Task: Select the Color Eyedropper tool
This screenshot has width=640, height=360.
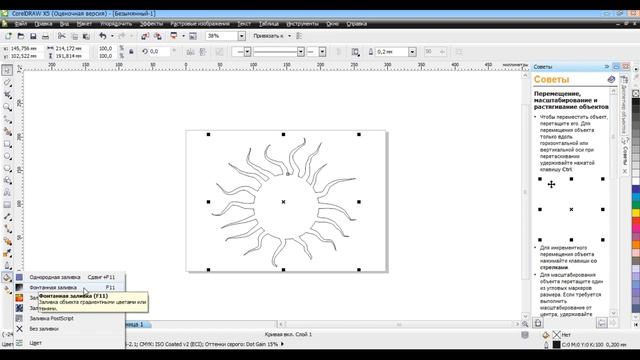Action: point(7,254)
